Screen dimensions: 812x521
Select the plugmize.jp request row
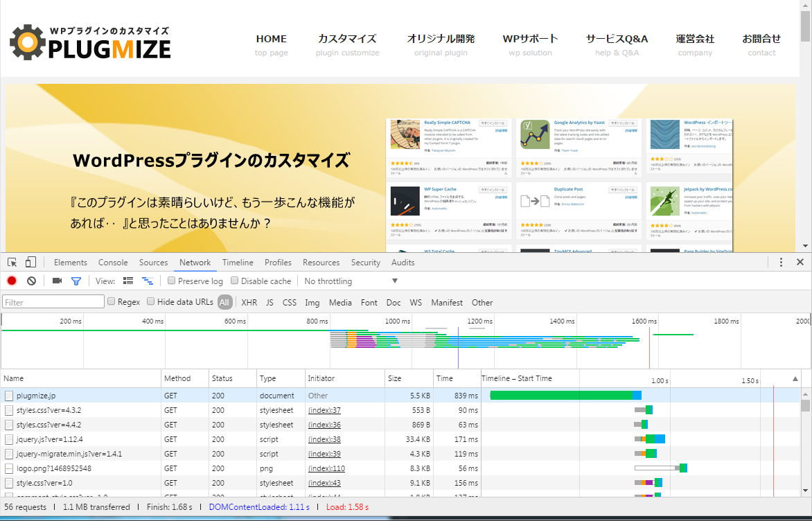coord(401,396)
